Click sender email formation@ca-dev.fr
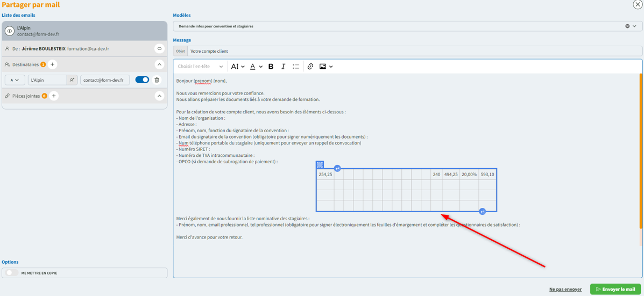The width and height of the screenshot is (644, 296). pos(88,49)
